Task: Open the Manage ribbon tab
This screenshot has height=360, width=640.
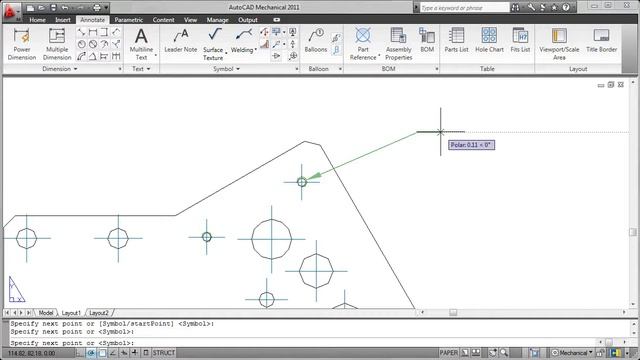Action: [x=217, y=20]
